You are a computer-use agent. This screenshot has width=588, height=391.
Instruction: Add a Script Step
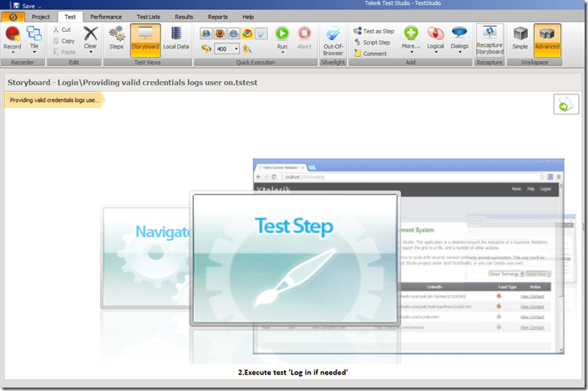pyautogui.click(x=373, y=43)
